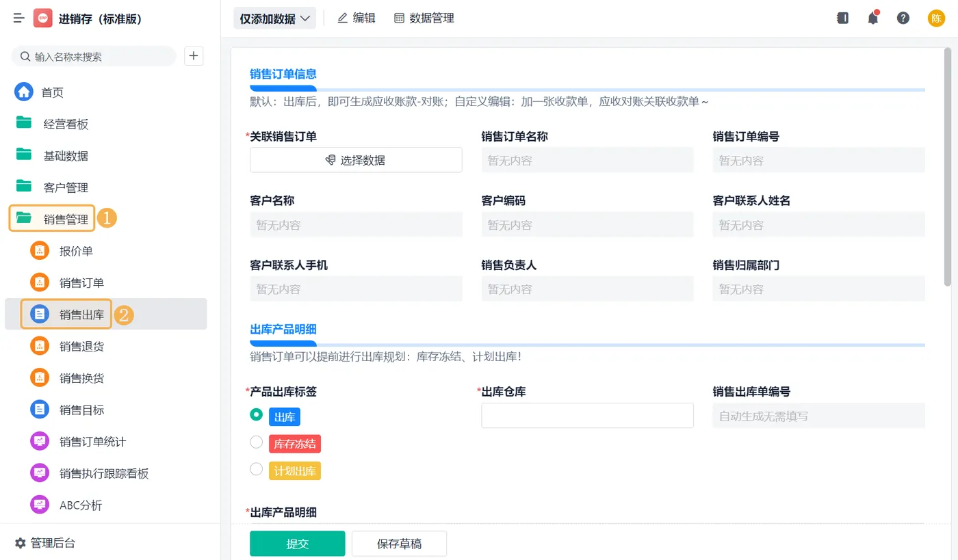Click the 客户联系人姓名 field
958x560 pixels.
[x=818, y=224]
